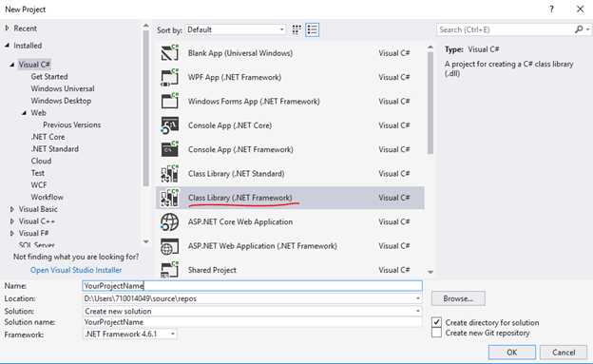Click category tree scrollbar up arrow
The image size is (593, 364).
point(146,26)
